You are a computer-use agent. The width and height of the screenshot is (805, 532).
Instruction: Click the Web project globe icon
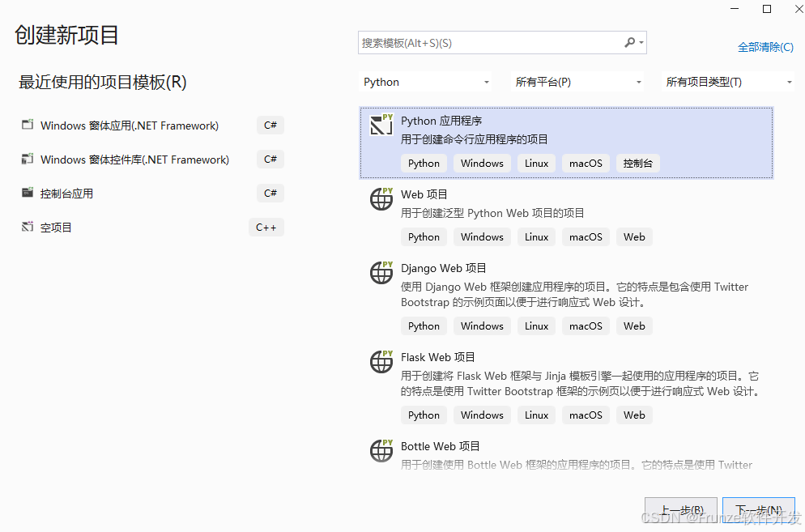point(381,198)
